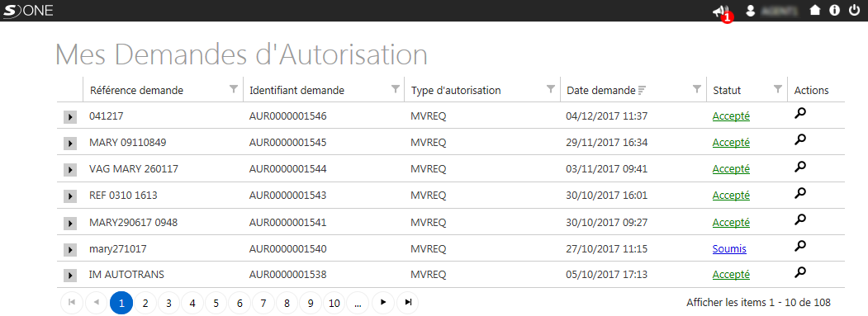This screenshot has width=868, height=316.
Task: Filter the Référence demande column
Action: [x=234, y=88]
